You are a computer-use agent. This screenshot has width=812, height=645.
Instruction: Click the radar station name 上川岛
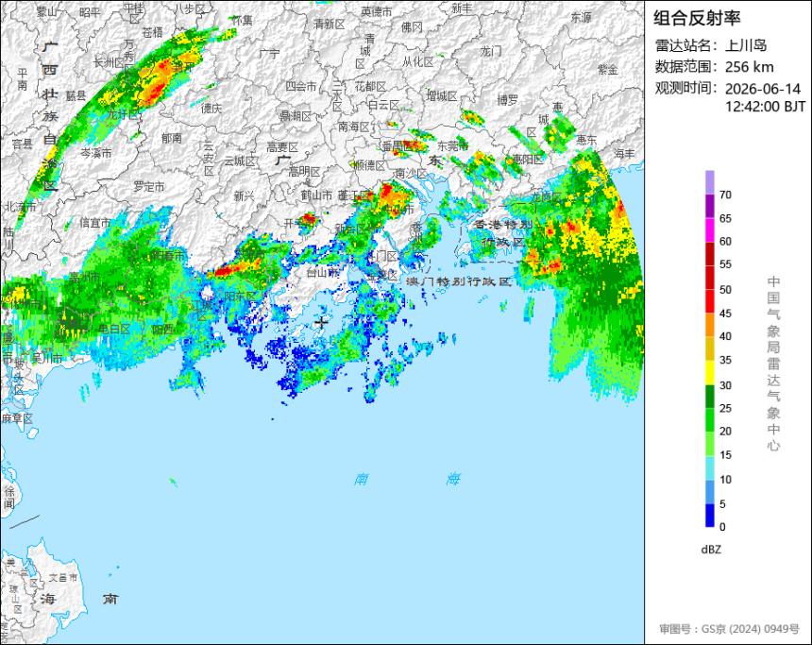745,45
